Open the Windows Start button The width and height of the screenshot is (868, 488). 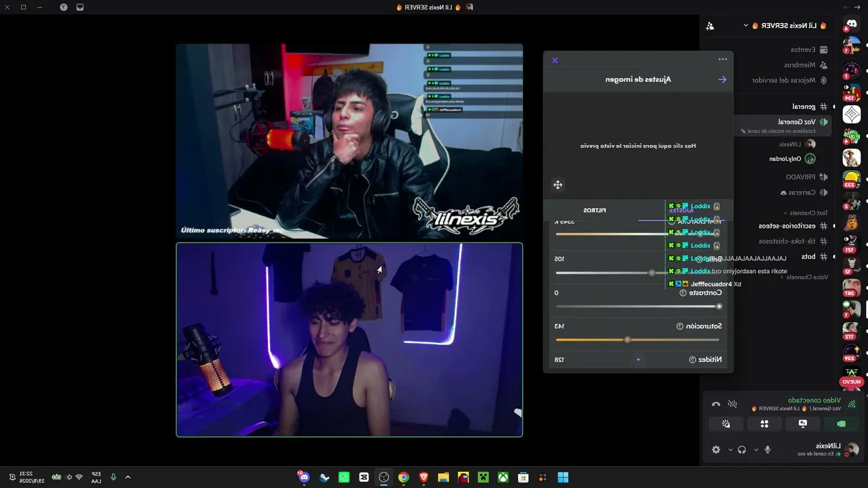(563, 477)
